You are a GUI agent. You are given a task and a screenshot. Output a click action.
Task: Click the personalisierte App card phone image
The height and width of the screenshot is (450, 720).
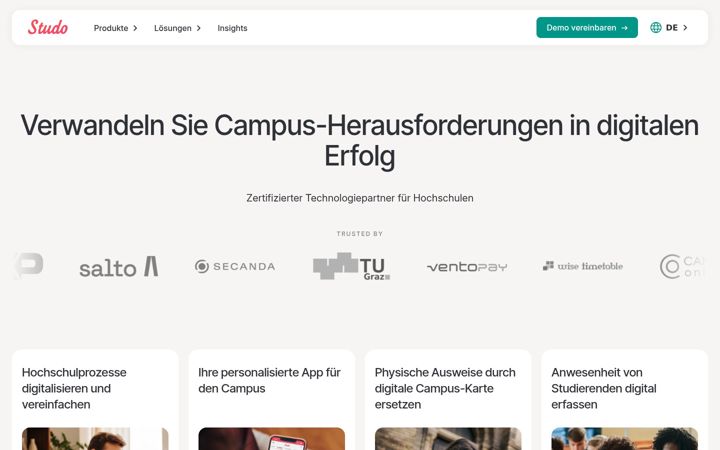pos(271,439)
